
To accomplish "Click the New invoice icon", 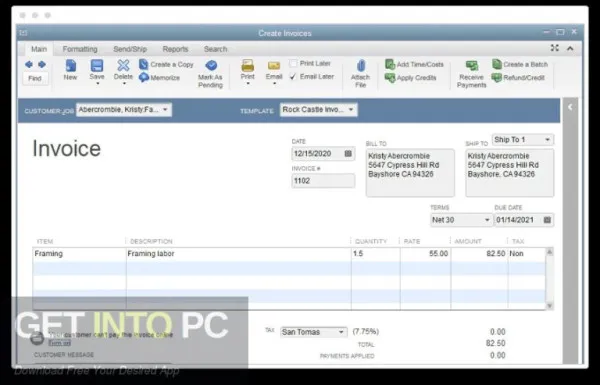I will point(70,66).
